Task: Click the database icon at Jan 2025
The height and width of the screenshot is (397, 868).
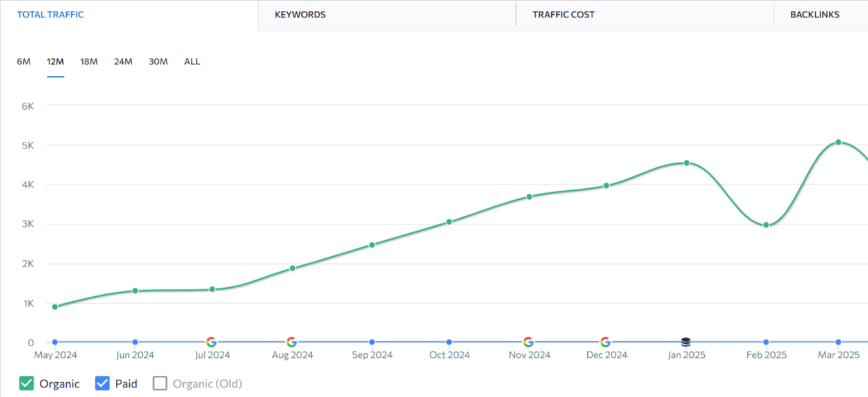Action: tap(686, 342)
